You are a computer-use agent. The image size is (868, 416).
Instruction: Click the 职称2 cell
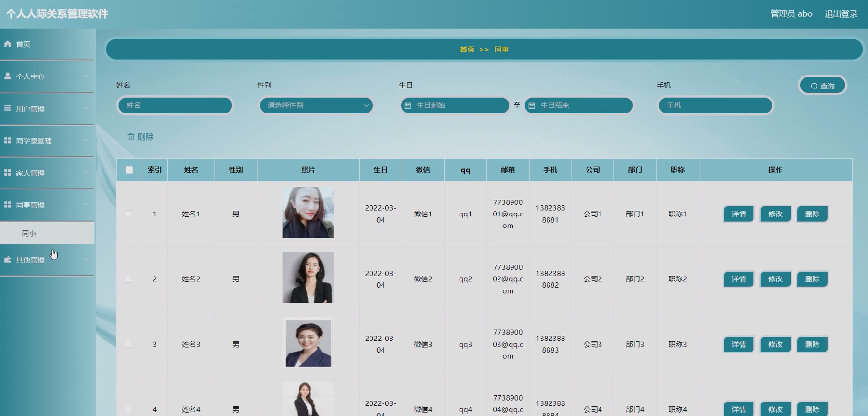[x=677, y=279]
